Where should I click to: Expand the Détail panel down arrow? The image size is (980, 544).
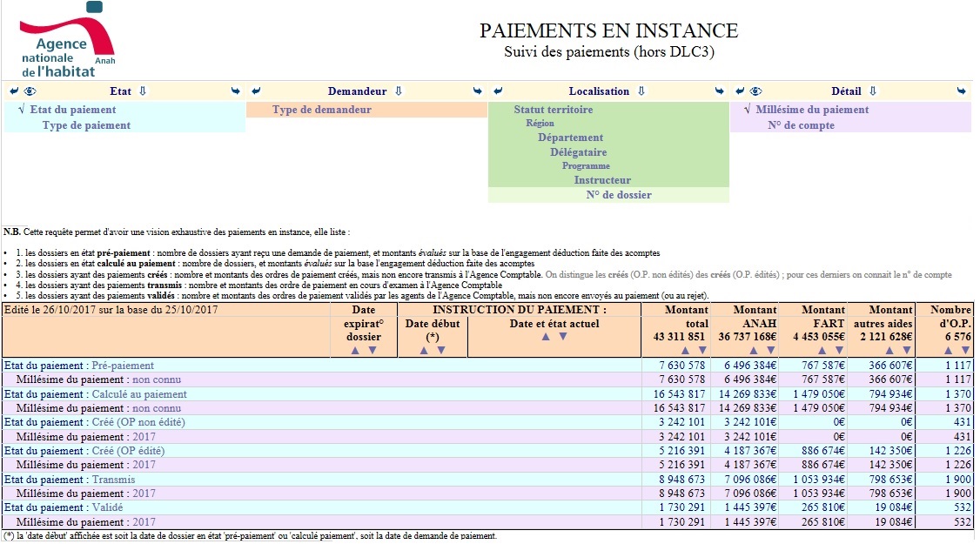coord(873,91)
